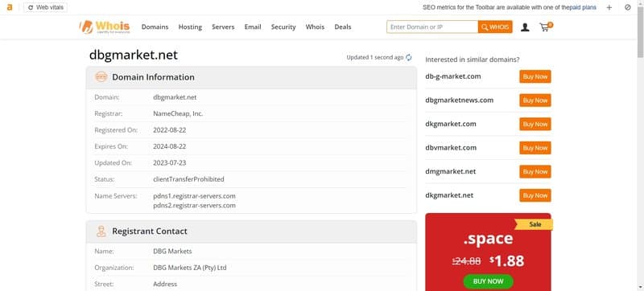Buy Now for dbgmarketnews.com

tap(535, 100)
